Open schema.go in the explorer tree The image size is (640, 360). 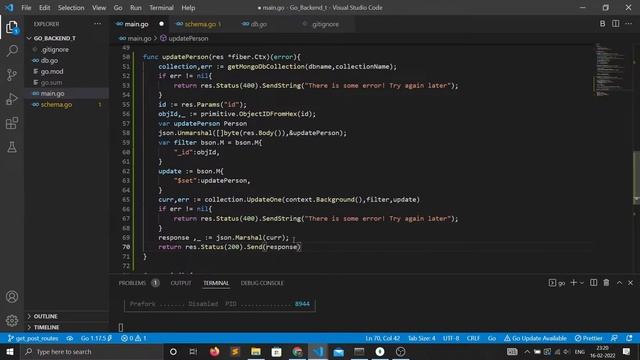56,104
